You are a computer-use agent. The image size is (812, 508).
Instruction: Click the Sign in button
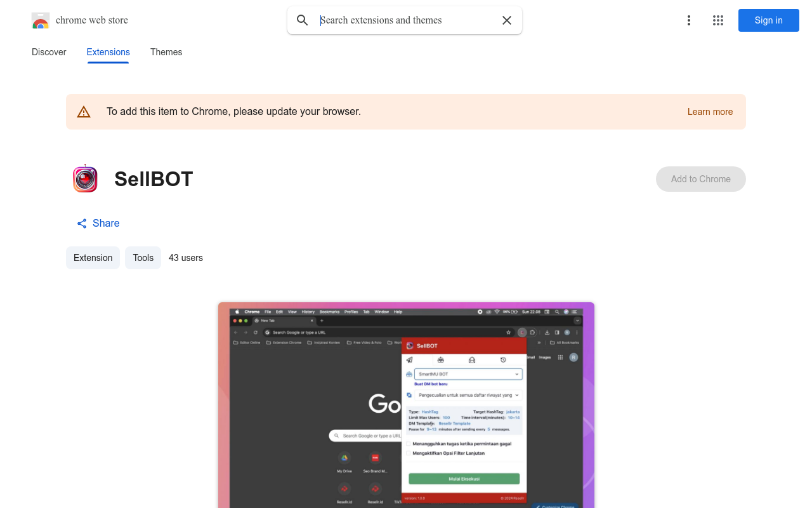(x=769, y=20)
